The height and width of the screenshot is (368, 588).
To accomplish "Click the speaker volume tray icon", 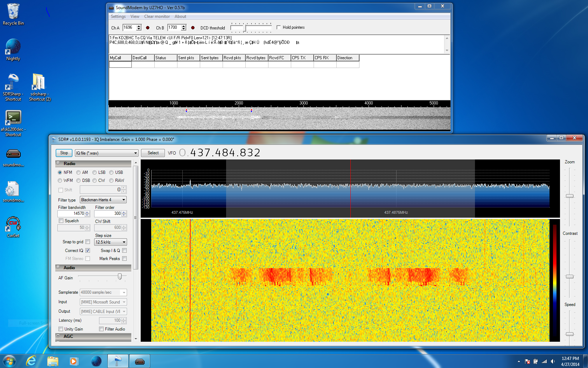I will (553, 361).
